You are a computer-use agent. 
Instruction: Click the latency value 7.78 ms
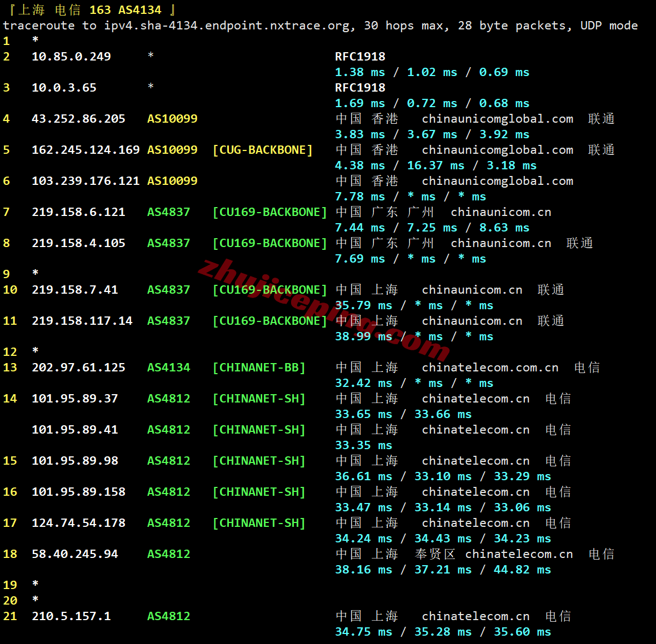click(x=360, y=197)
